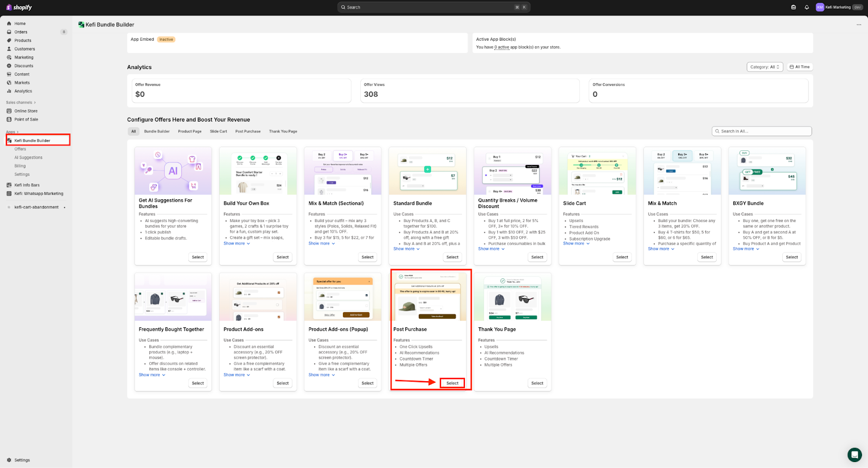This screenshot has height=468, width=868.
Task: Click the Shopify logo
Action: pos(19,8)
